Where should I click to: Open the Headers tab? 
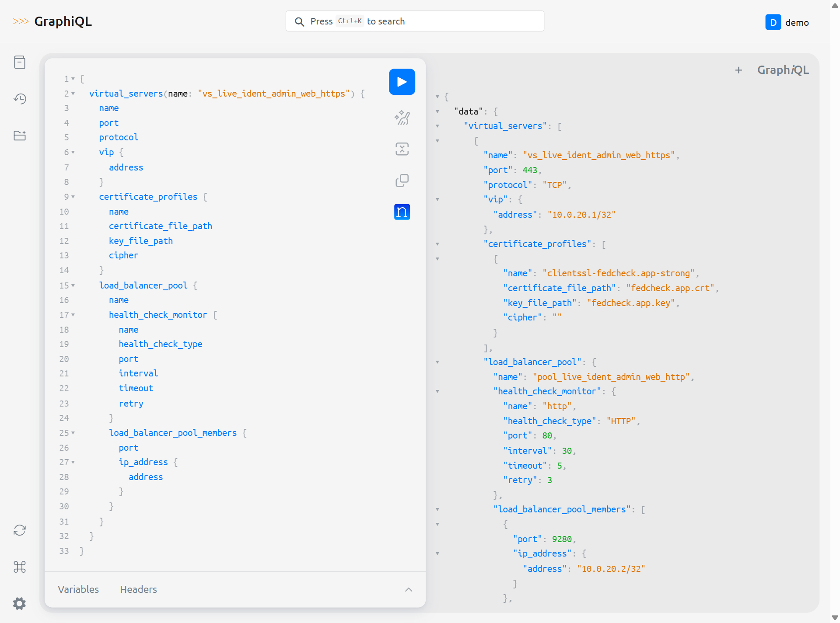coord(138,589)
